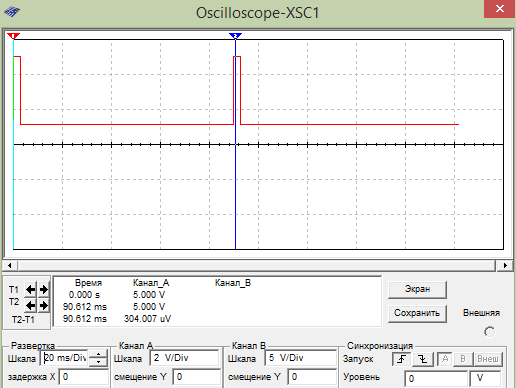
Task: Click the horizontal scrollbar left arrow
Action: 10,265
